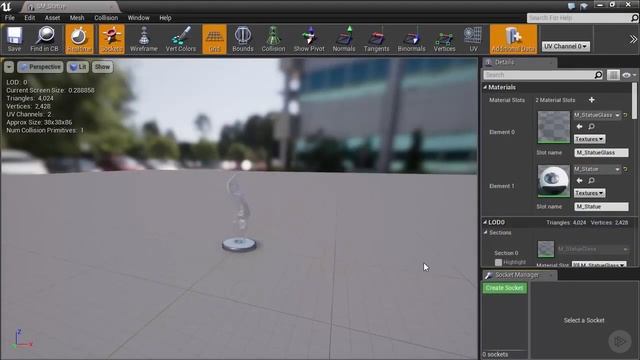Click Section 0 material thumbnail
640x360 pixels.
point(546,249)
